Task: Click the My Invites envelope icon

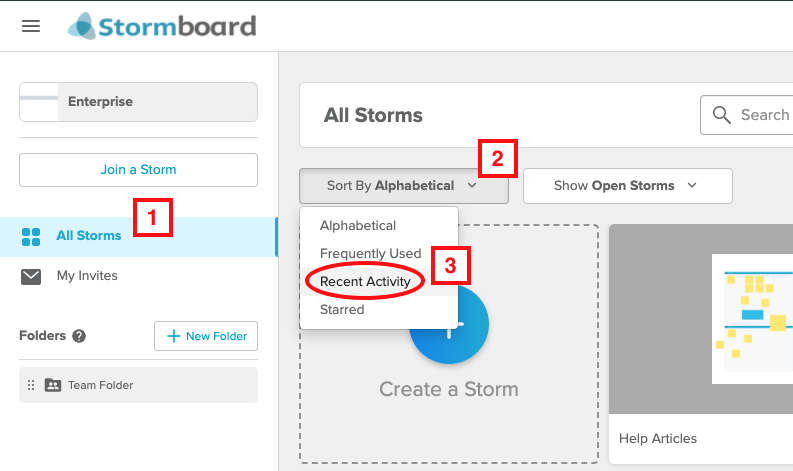Action: click(31, 276)
